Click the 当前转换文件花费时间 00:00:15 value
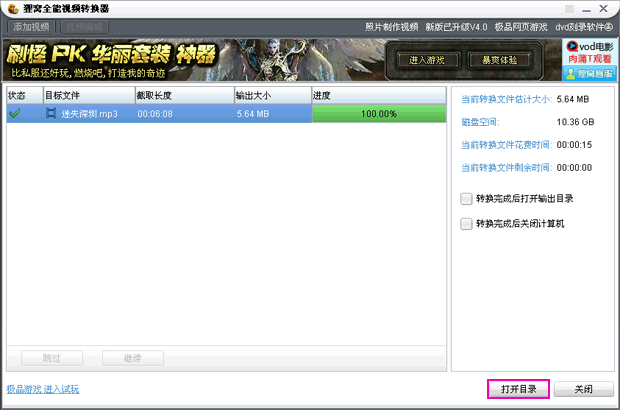Screen dimensions: 620x410 pos(574,145)
